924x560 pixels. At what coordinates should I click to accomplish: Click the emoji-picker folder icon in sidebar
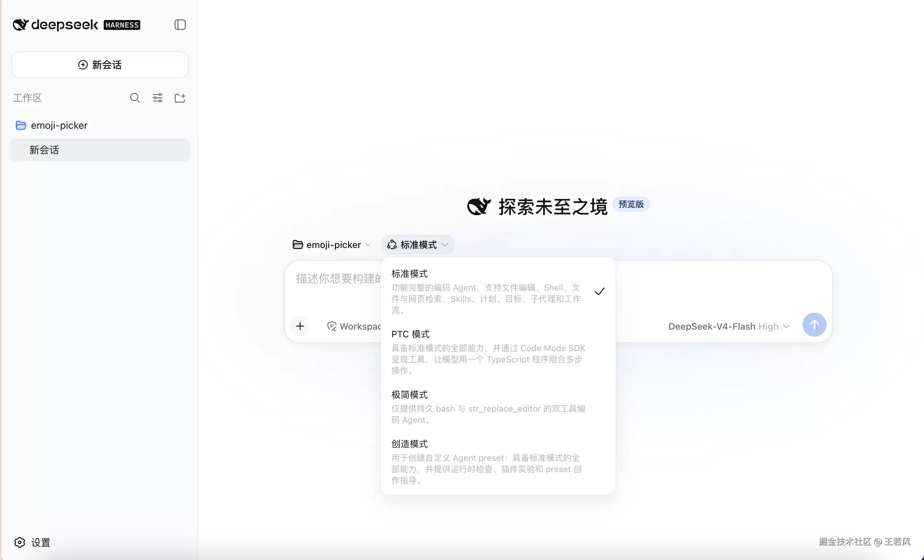[x=21, y=125]
